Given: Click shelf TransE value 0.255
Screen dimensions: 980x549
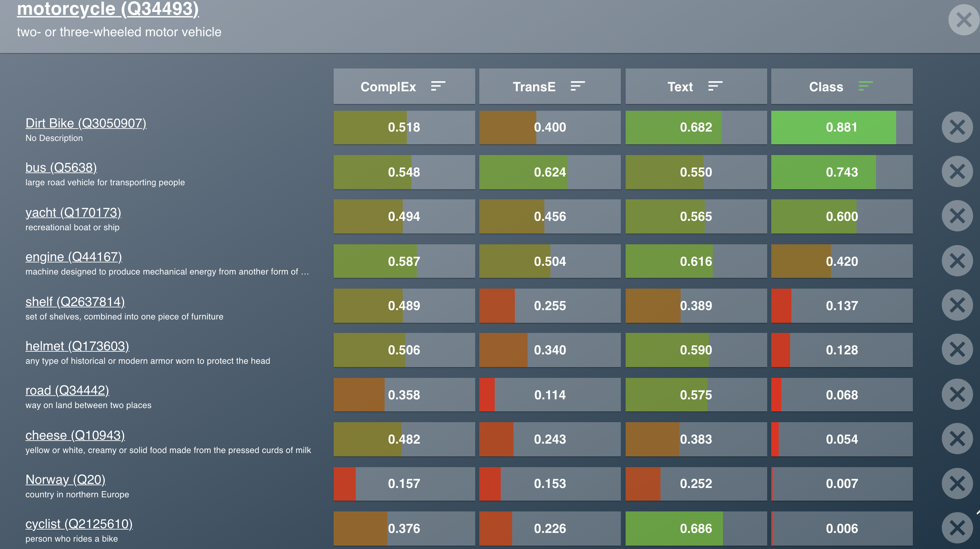Looking at the screenshot, I should click(550, 305).
